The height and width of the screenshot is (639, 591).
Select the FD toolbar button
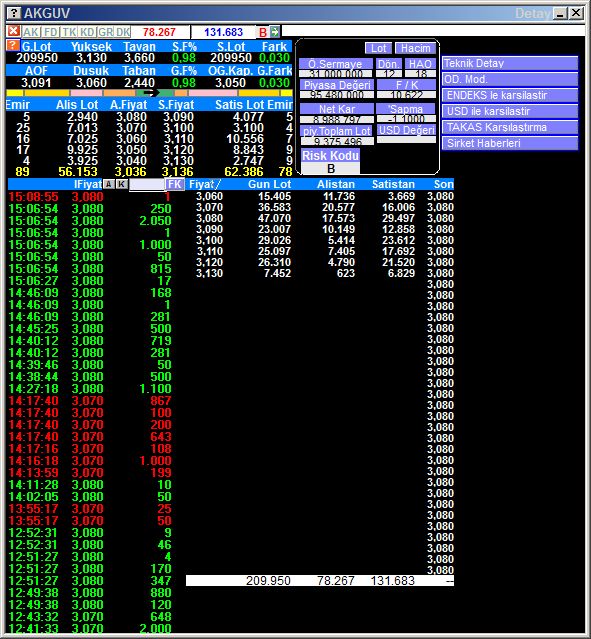[x=51, y=32]
